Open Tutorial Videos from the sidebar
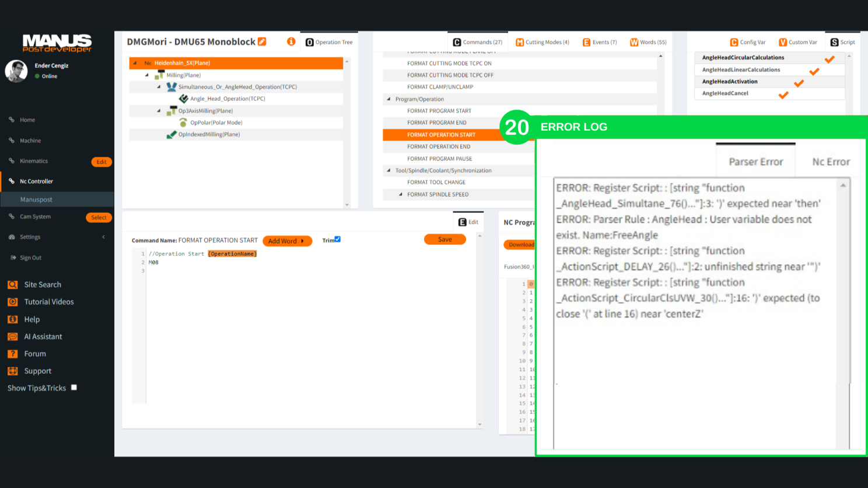 pos(49,302)
